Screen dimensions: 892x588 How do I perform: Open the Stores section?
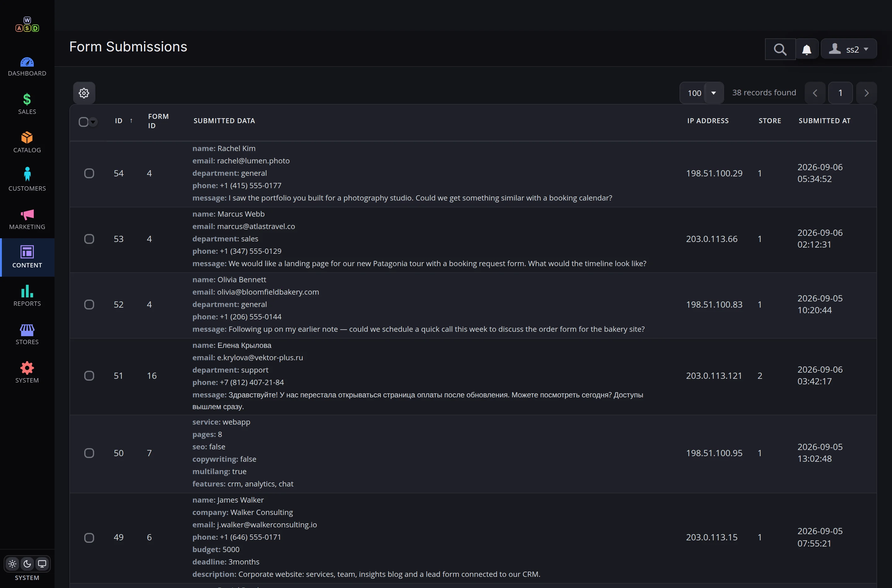pyautogui.click(x=27, y=335)
